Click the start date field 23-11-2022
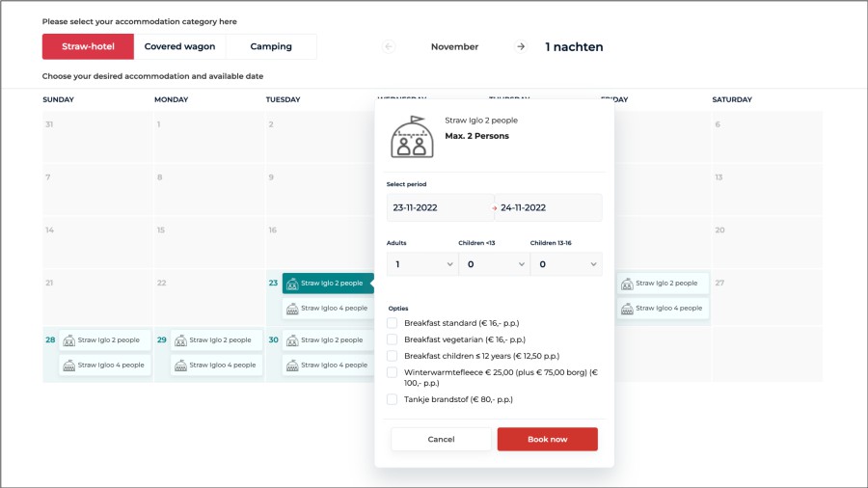Image resolution: width=868 pixels, height=488 pixels. [440, 207]
